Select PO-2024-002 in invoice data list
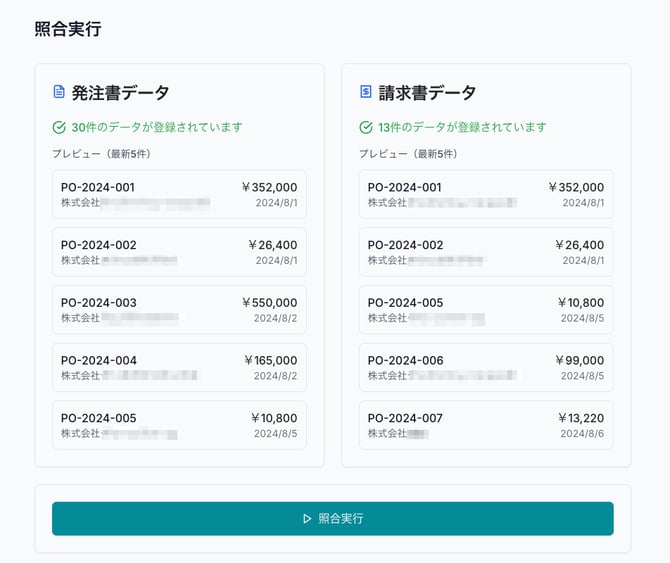670x563 pixels. 486,252
